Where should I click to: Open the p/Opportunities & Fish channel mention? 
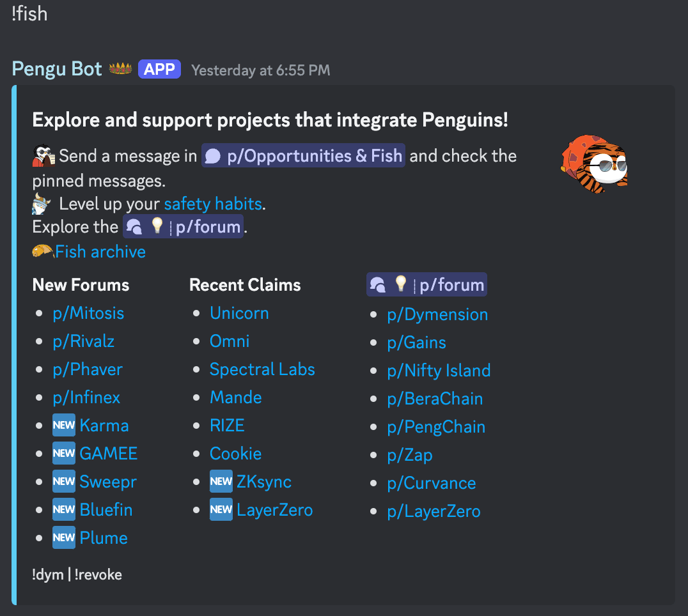303,156
